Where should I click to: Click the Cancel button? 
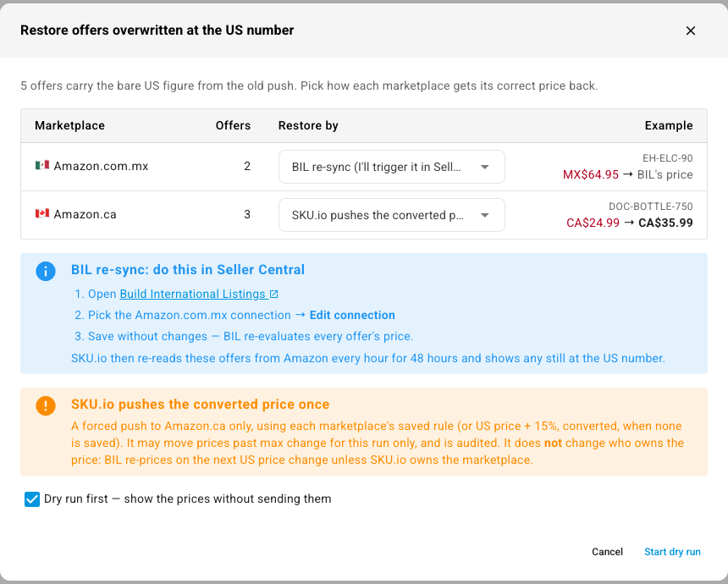click(607, 552)
